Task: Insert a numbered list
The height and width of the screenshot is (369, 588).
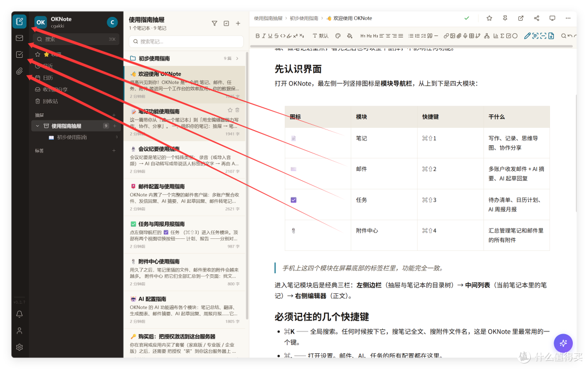Action: point(418,36)
